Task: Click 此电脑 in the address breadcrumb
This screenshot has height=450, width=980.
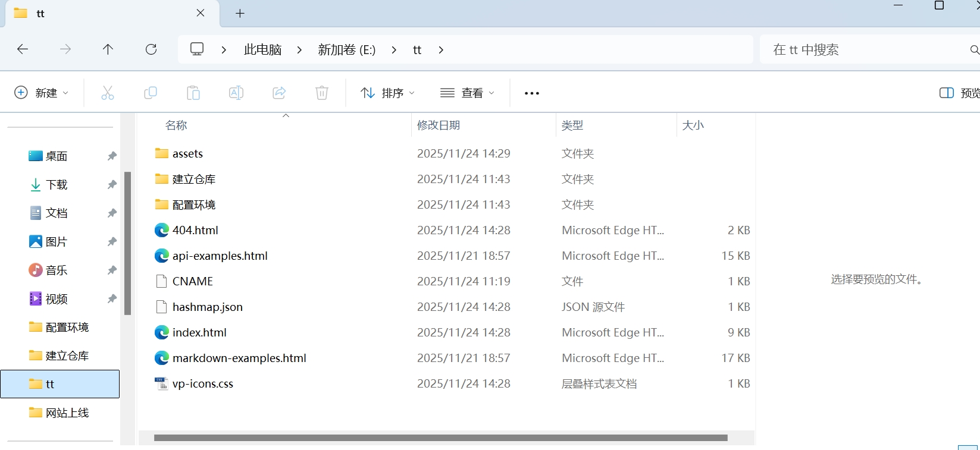Action: (x=262, y=50)
